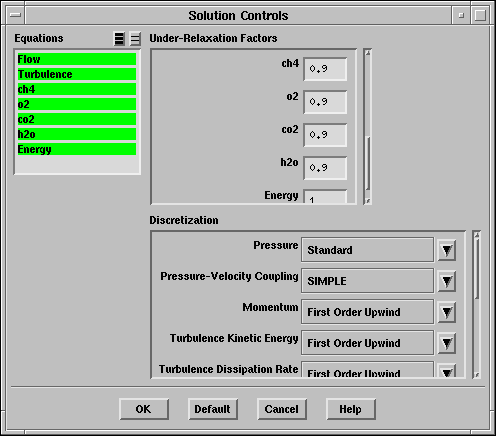This screenshot has height=436, width=496.
Task: Click the co2 under-relaxation factor field
Action: tap(325, 135)
